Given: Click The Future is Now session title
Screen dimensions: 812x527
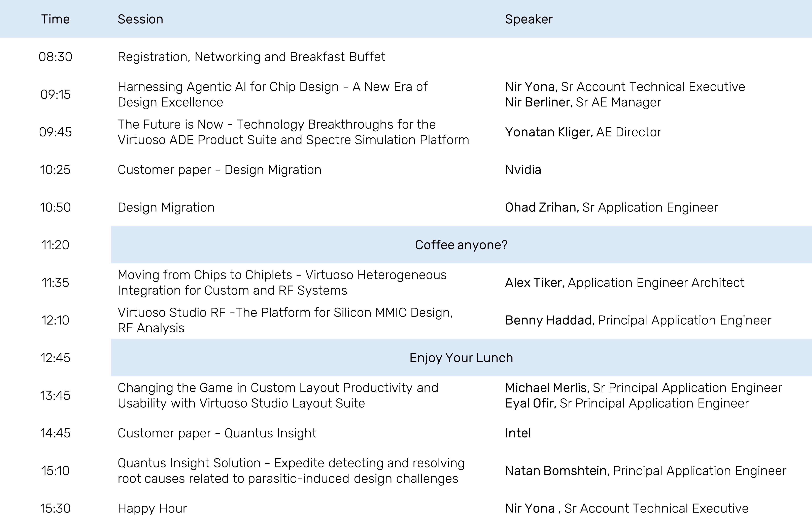Looking at the screenshot, I should pos(293,132).
